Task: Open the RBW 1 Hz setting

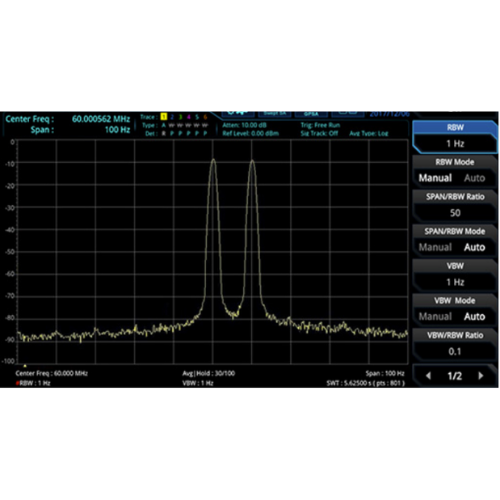Action: coord(455,137)
